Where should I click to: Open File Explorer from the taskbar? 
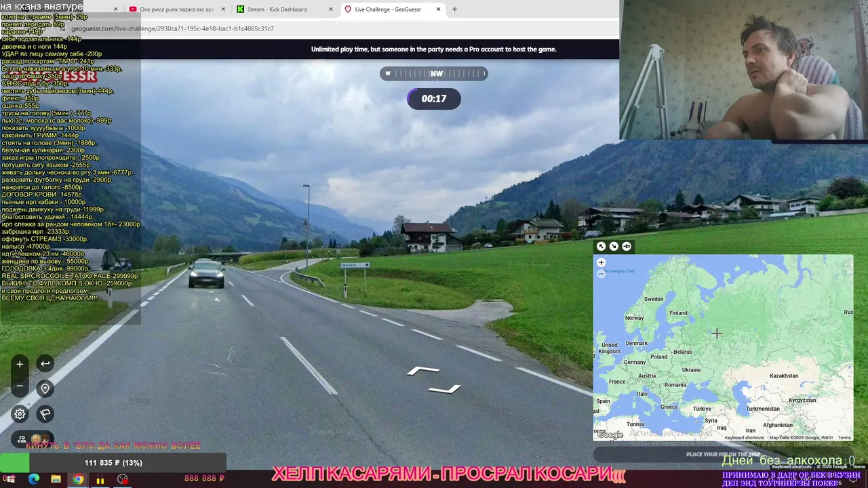click(56, 479)
